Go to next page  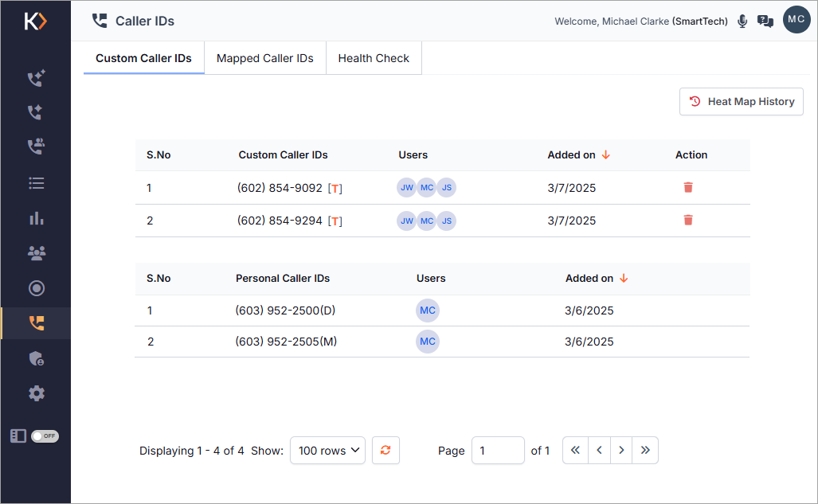pos(620,451)
